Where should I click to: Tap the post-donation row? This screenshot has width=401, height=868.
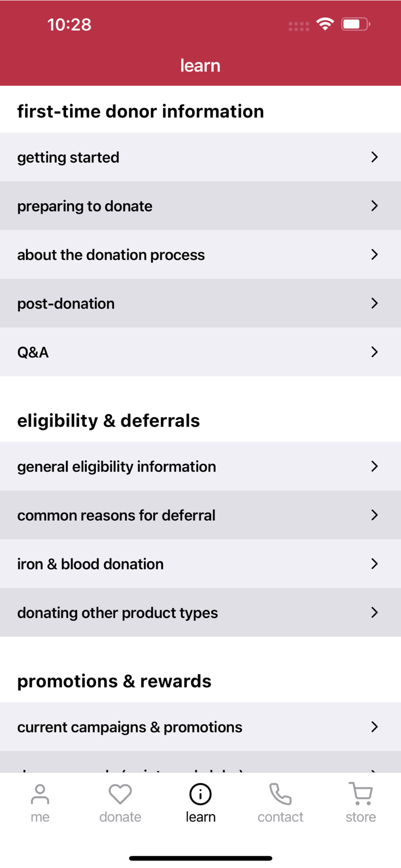click(200, 303)
